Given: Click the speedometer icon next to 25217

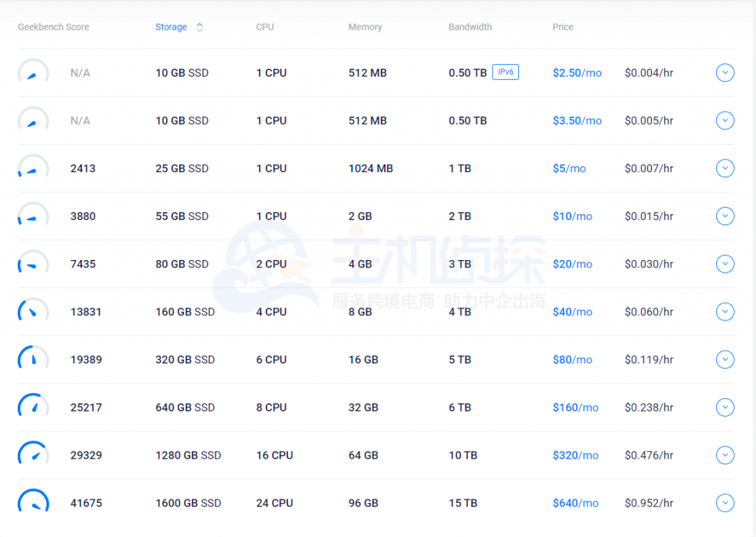Looking at the screenshot, I should [x=33, y=407].
